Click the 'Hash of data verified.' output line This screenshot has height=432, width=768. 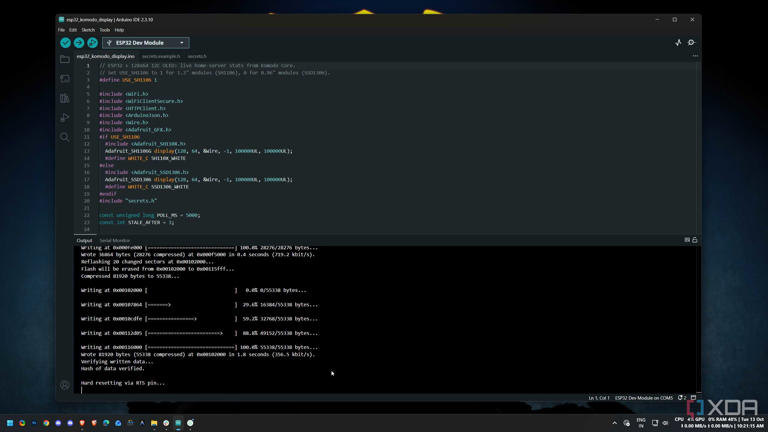(113, 368)
